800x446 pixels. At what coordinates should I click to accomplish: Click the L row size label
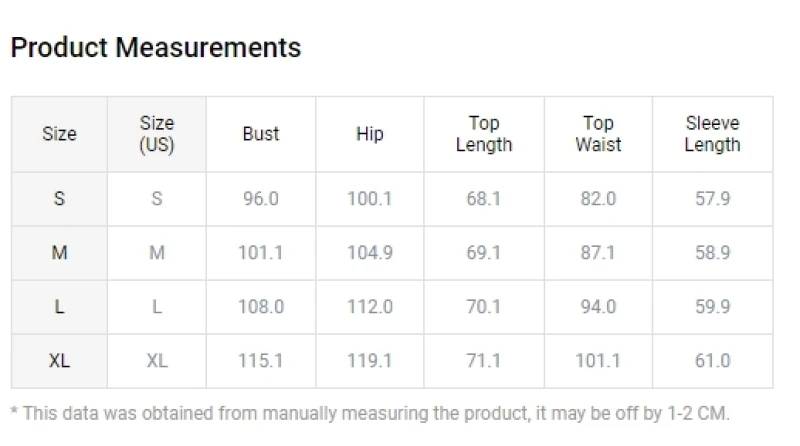pyautogui.click(x=59, y=307)
